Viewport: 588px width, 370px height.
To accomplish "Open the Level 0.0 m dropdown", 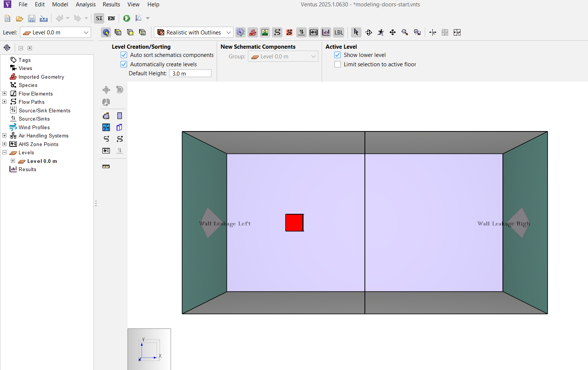I will click(x=55, y=33).
